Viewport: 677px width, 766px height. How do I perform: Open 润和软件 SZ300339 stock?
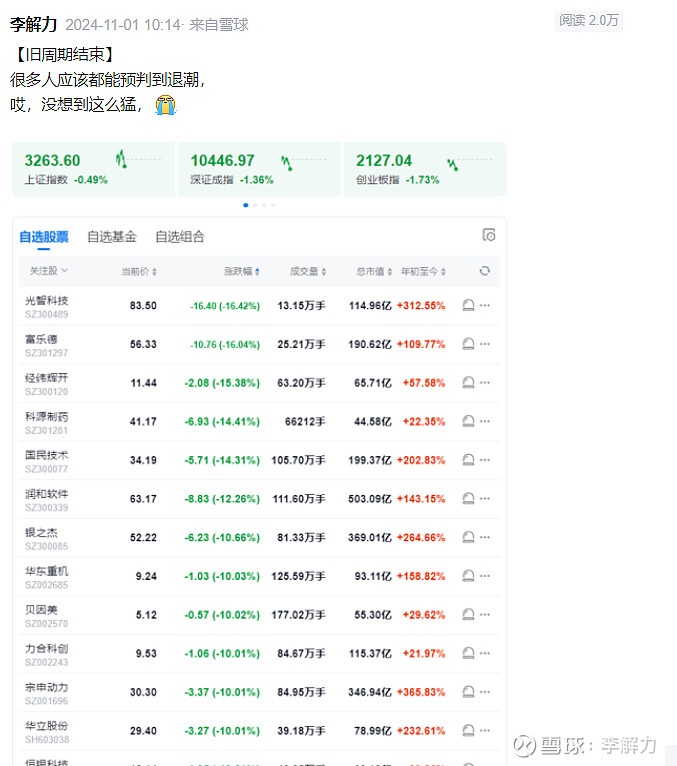click(47, 500)
